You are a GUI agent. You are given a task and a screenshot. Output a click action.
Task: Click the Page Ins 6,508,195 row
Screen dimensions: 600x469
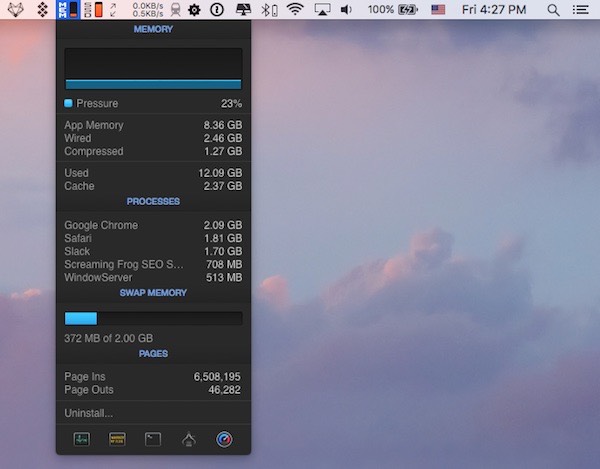153,376
